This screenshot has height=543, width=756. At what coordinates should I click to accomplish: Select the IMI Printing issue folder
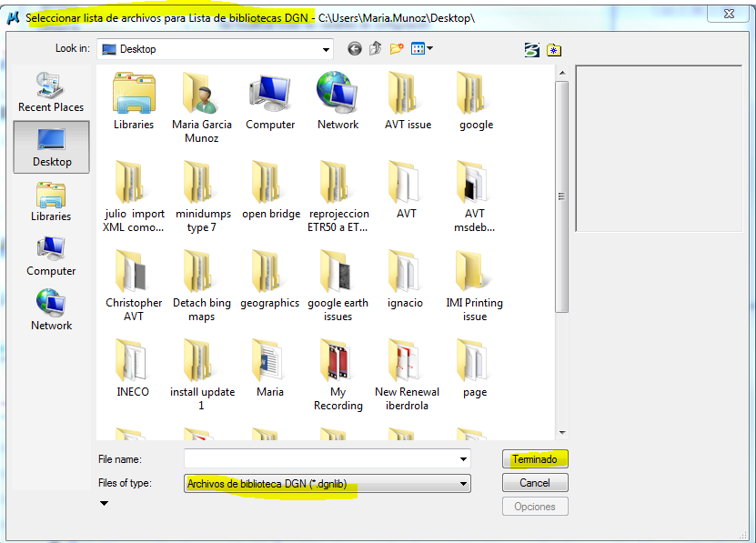(474, 286)
